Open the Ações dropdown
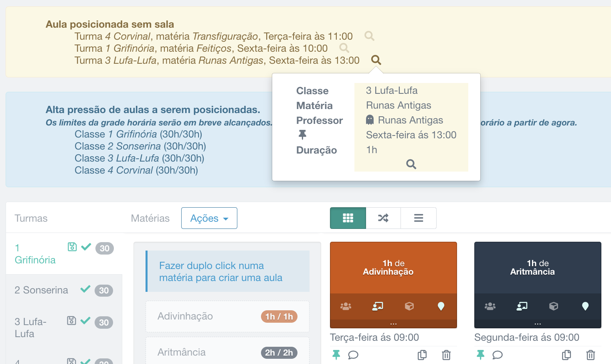 pos(209,218)
